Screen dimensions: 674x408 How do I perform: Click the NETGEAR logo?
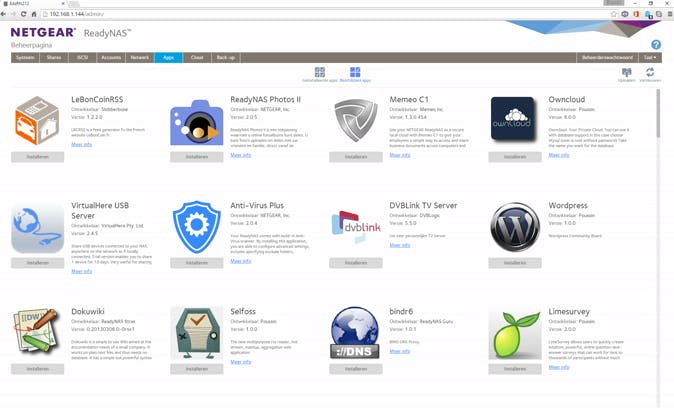tap(43, 32)
